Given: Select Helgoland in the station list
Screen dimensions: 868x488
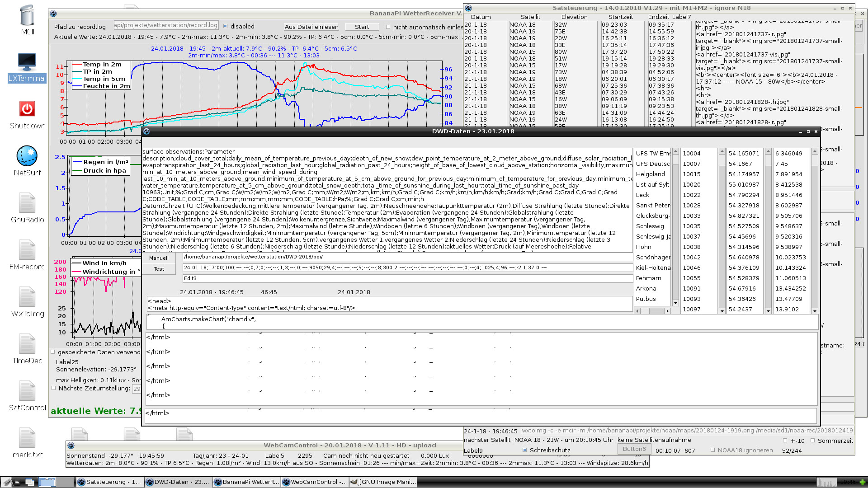Looking at the screenshot, I should click(652, 174).
